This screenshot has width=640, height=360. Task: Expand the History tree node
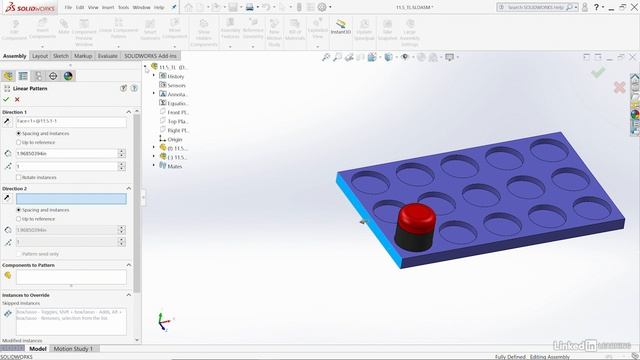(x=154, y=76)
